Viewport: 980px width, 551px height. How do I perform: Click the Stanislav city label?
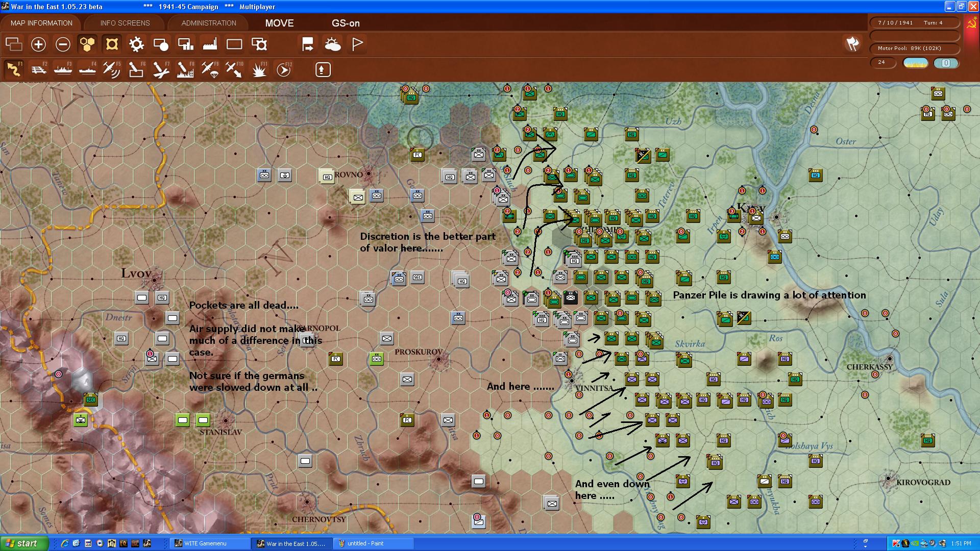click(x=220, y=432)
